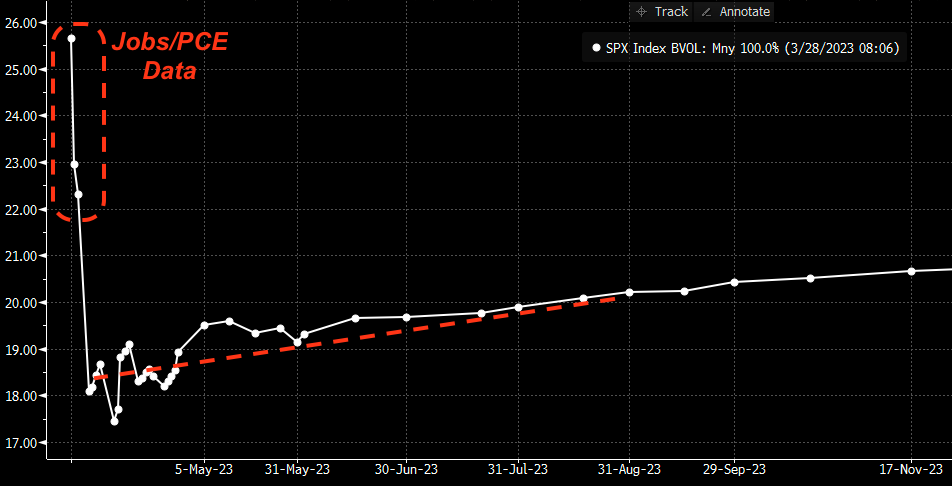Click the highest data point near 25.6

[71, 39]
